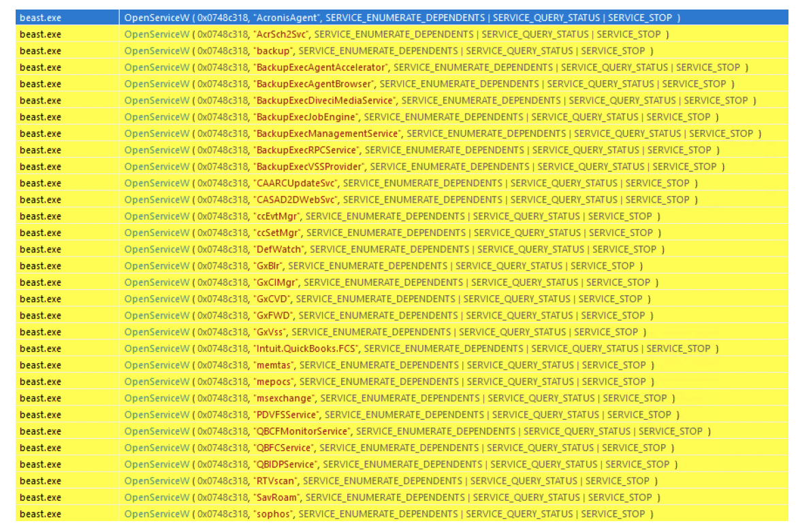Select the beast.exe cell for "memtas"

click(x=41, y=365)
